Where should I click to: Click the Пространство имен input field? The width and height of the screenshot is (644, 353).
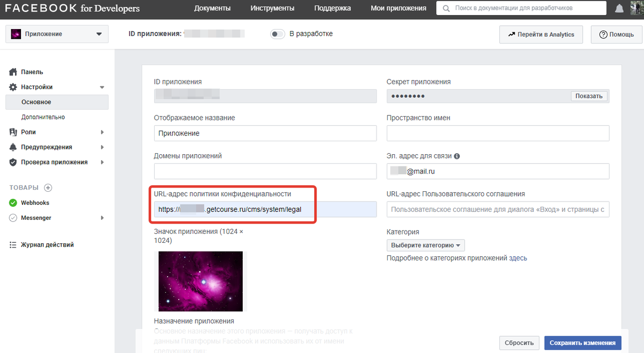(498, 133)
